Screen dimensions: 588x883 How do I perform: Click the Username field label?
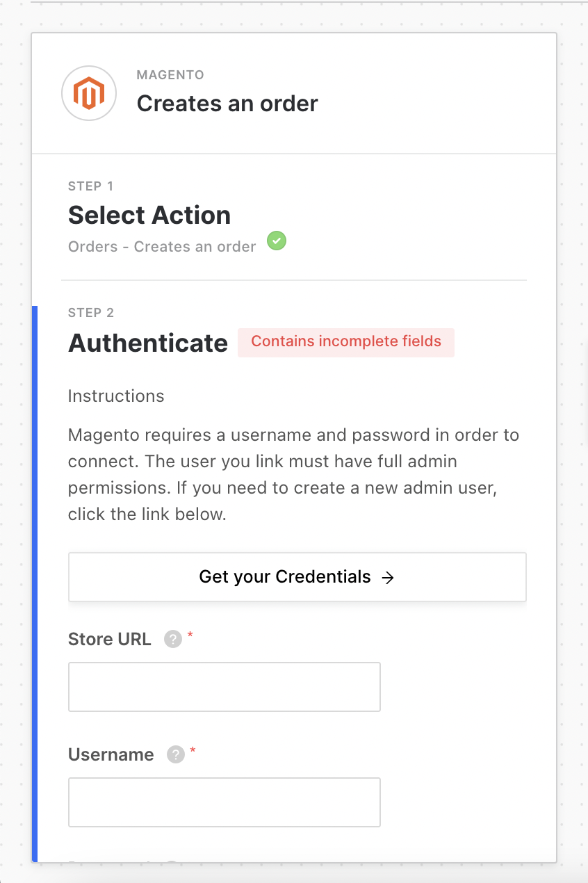111,755
